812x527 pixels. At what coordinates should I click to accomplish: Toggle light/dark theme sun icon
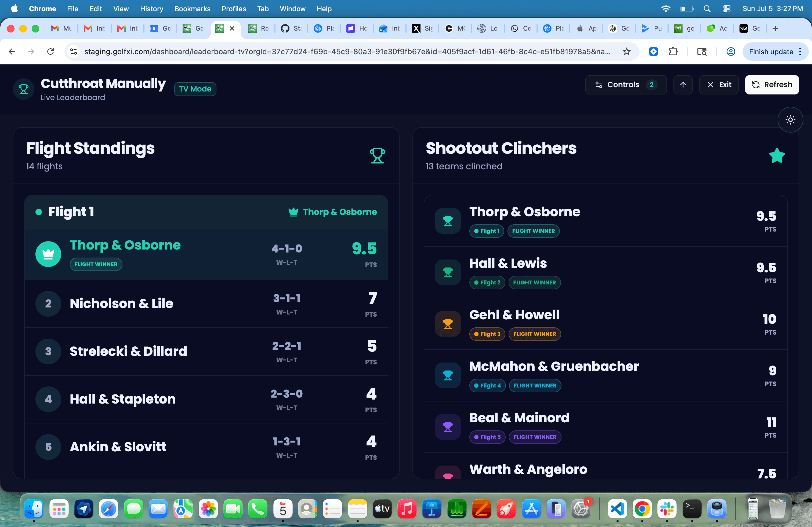pos(790,120)
